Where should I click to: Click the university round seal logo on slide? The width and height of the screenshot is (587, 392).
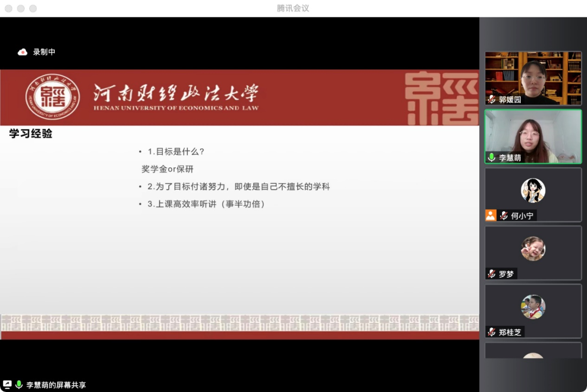click(53, 97)
